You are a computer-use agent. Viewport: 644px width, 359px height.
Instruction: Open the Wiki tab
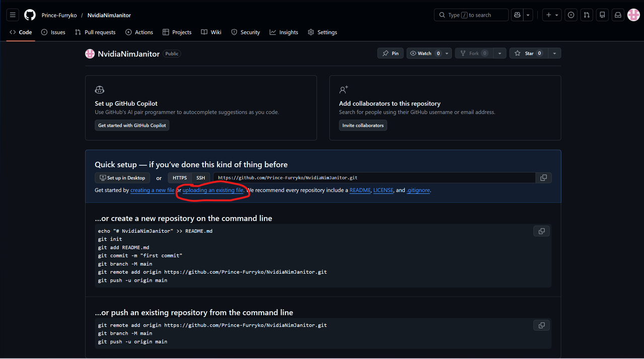(x=211, y=32)
